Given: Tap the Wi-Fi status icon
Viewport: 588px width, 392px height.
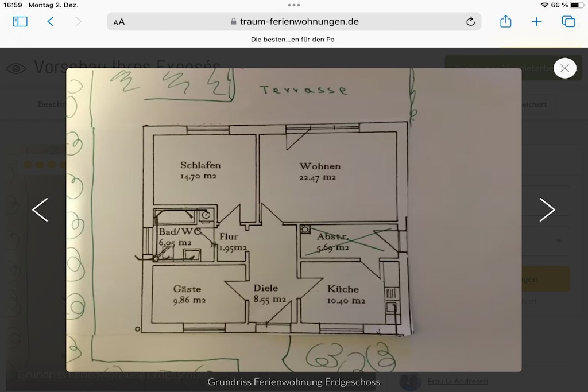Looking at the screenshot, I should [544, 5].
